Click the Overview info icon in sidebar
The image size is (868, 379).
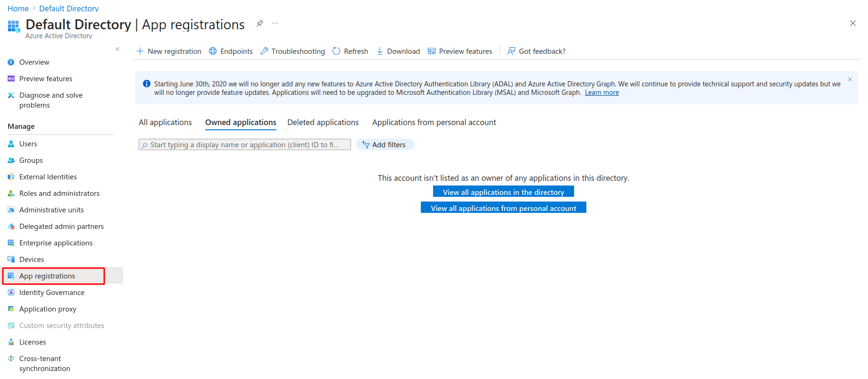[11, 62]
